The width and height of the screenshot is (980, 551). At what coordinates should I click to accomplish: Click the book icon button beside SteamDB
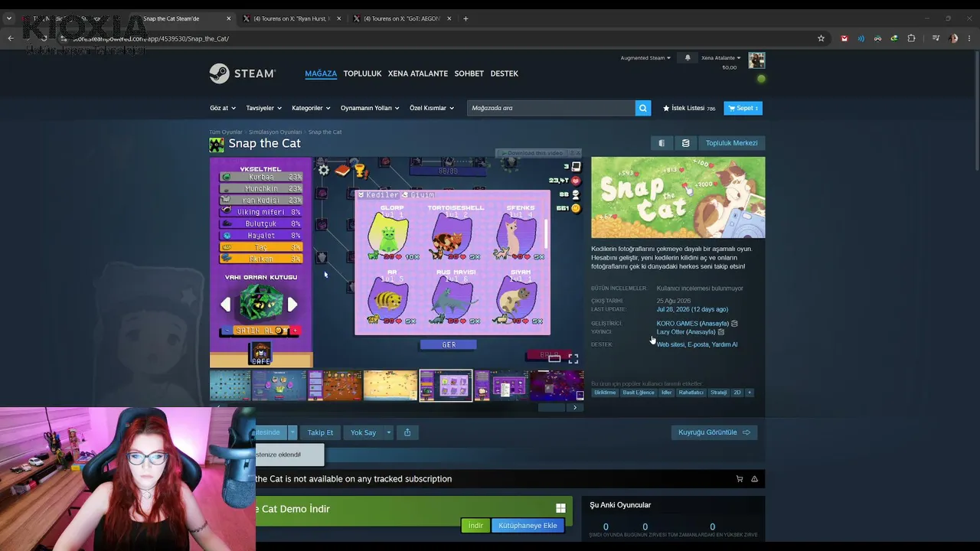[661, 143]
